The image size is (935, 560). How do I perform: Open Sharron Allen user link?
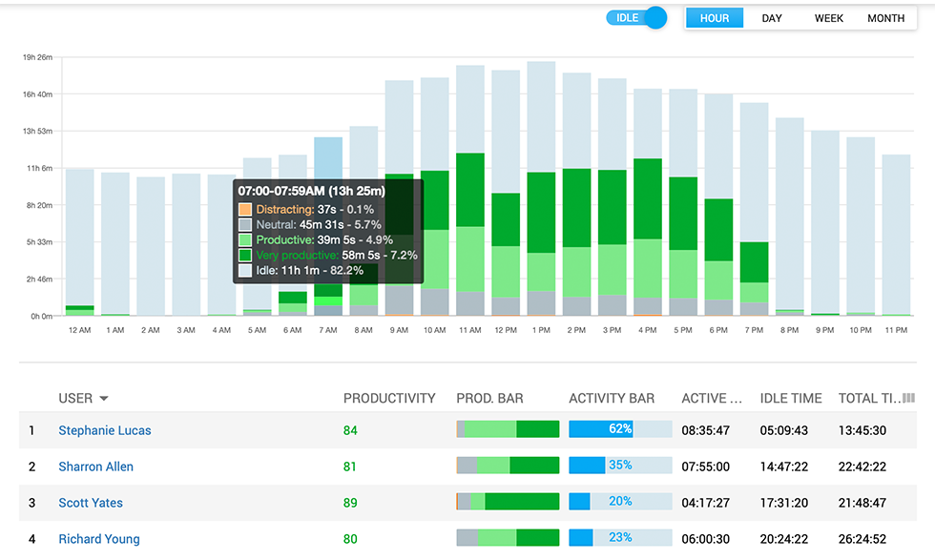[95, 467]
